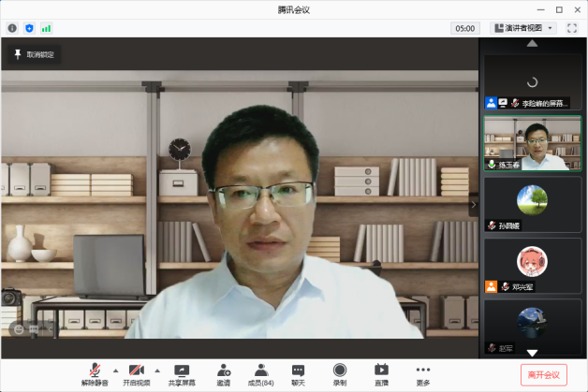Open the meeting info icon at top left
The width and height of the screenshot is (588, 392).
(12, 28)
